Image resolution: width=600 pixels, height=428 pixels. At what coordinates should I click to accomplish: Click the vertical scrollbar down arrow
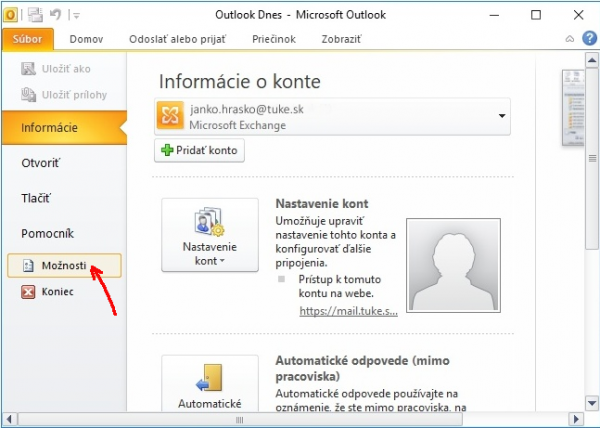click(592, 403)
